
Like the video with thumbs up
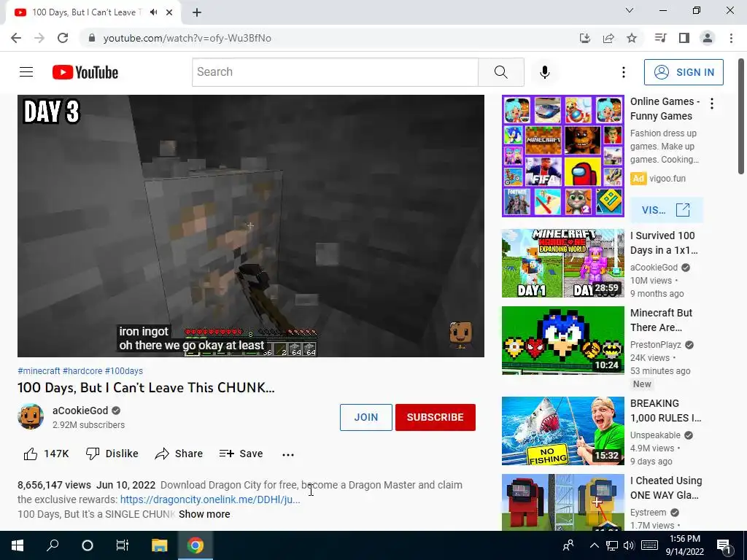pos(46,454)
